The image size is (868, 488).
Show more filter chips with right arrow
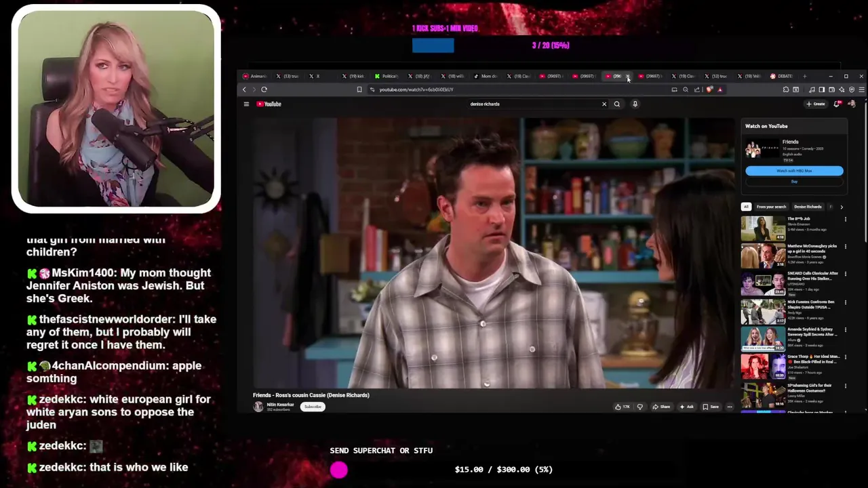tap(842, 207)
